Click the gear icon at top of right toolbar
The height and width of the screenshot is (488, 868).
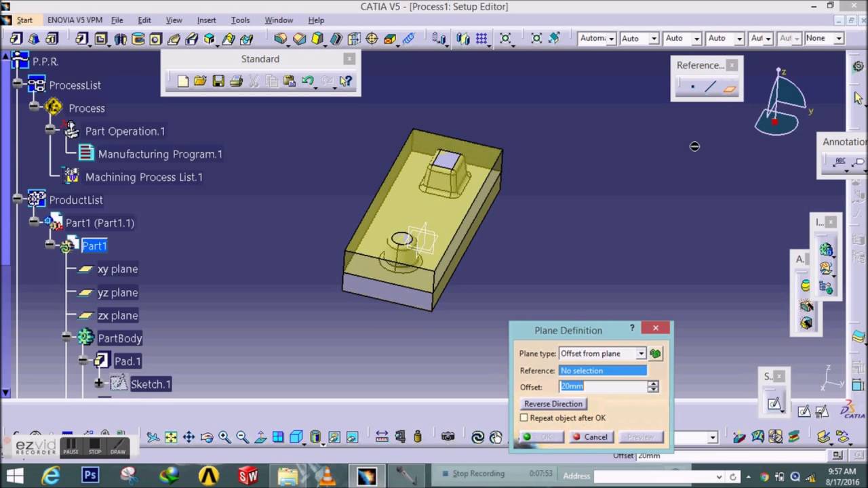pos(858,66)
